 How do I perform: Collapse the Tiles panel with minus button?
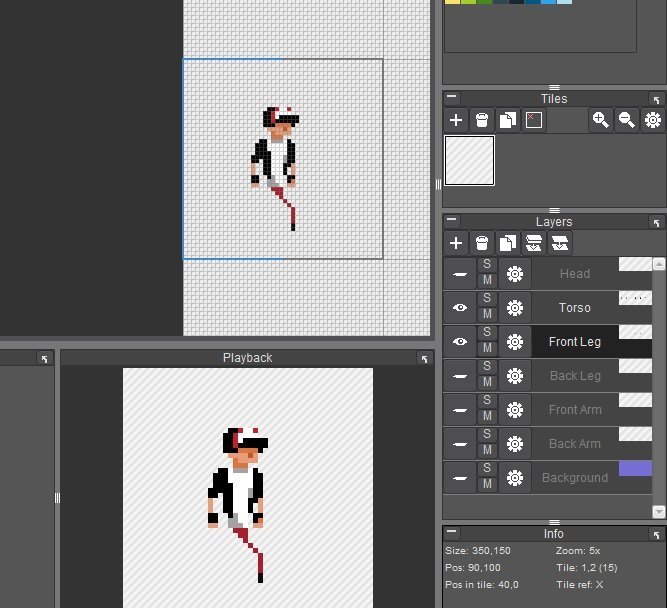452,97
